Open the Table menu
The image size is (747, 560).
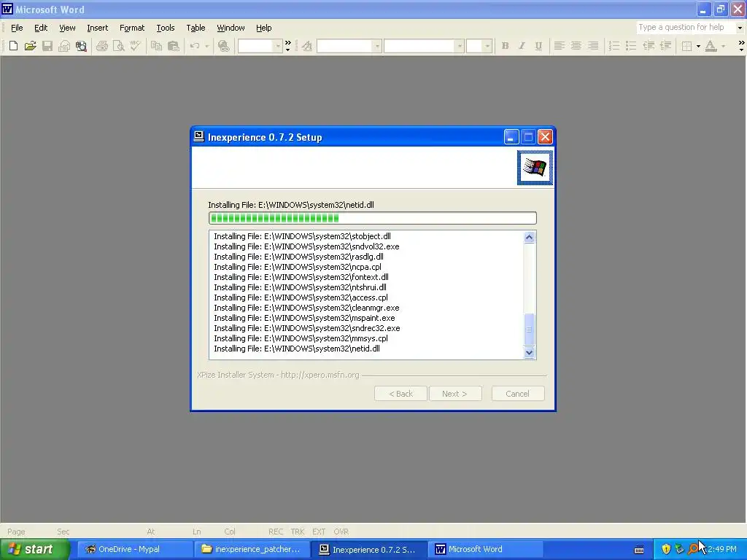click(196, 28)
